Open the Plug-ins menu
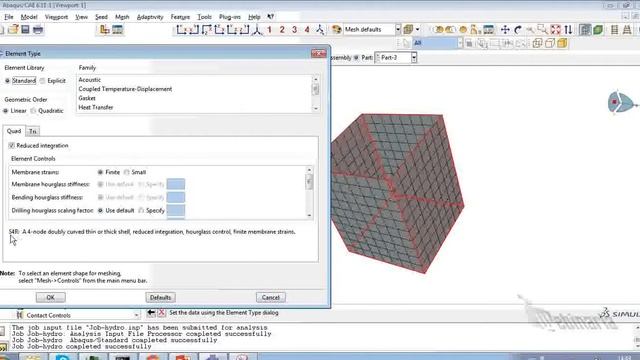This screenshot has height=360, width=640. click(230, 17)
